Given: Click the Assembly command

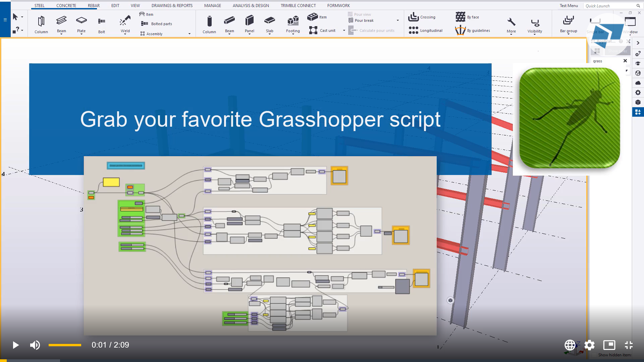Looking at the screenshot, I should [x=151, y=34].
